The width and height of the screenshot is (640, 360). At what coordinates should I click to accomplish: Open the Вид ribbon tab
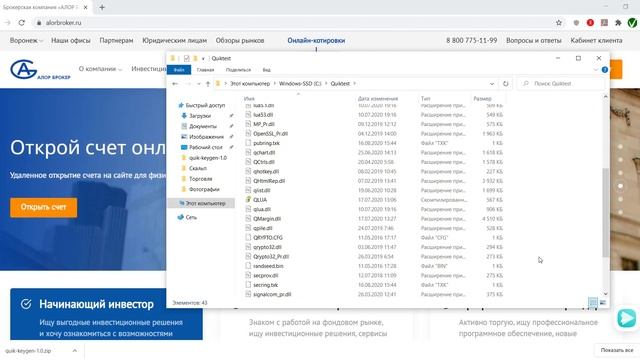[267, 70]
